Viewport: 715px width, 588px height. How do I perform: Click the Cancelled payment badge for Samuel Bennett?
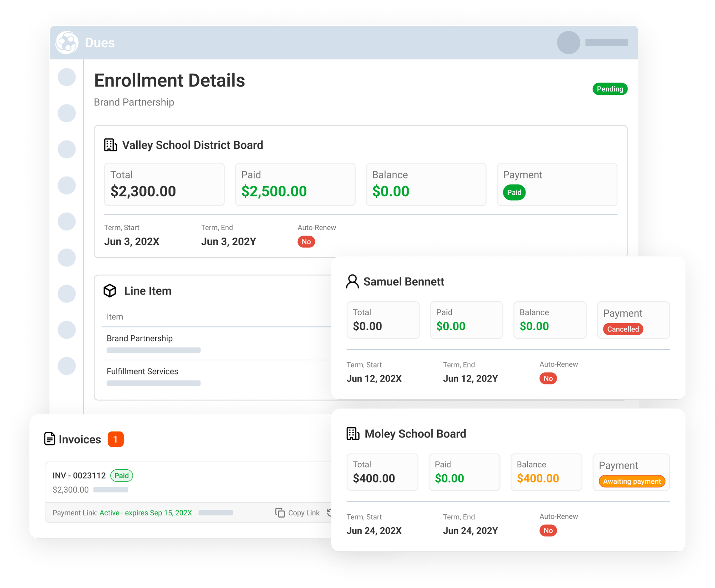(x=623, y=329)
